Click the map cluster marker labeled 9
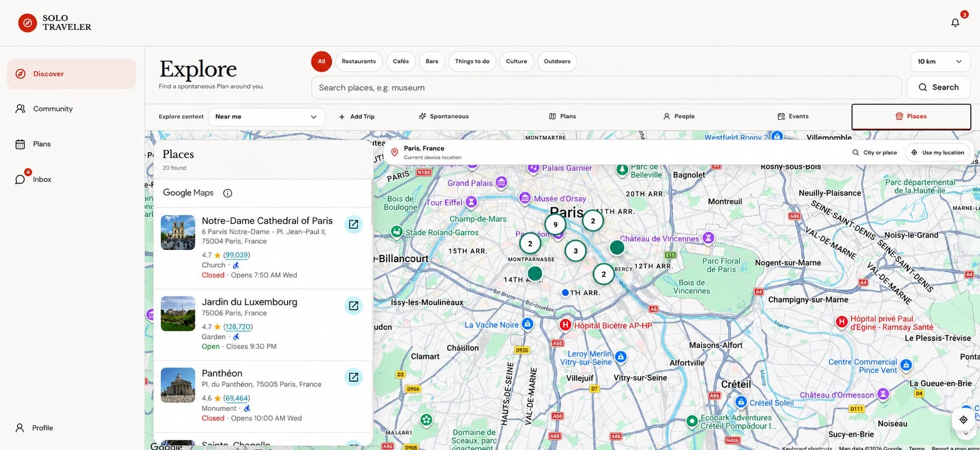Screen dimensions: 980x450 pos(555,224)
